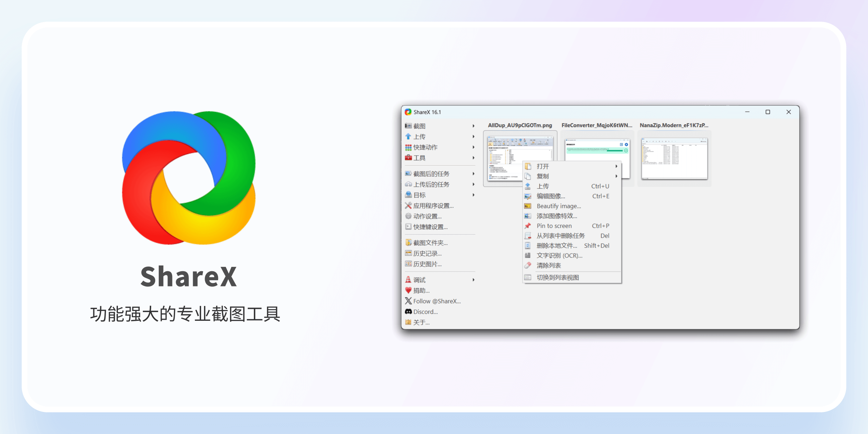Expand the 复制 submenu arrow in context menu
The image size is (868, 434).
tap(616, 176)
